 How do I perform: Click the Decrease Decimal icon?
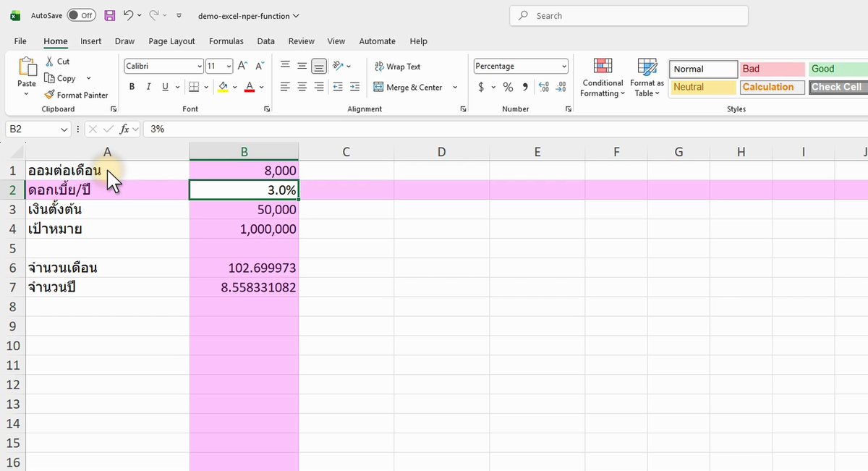pos(561,87)
